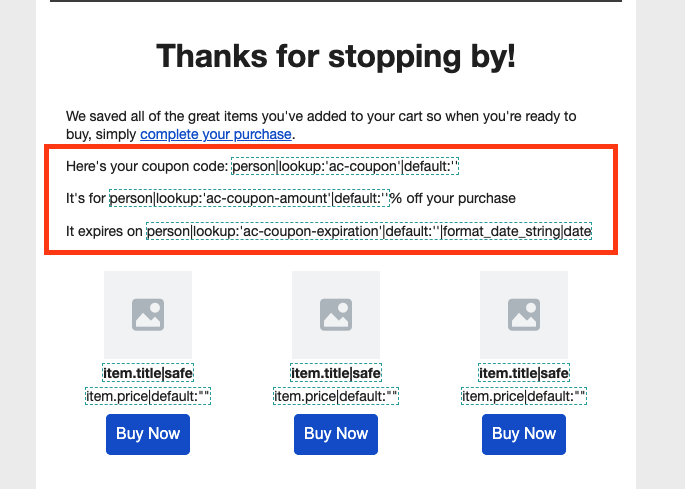Click the first product image placeholder icon
The width and height of the screenshot is (685, 489).
click(x=148, y=315)
